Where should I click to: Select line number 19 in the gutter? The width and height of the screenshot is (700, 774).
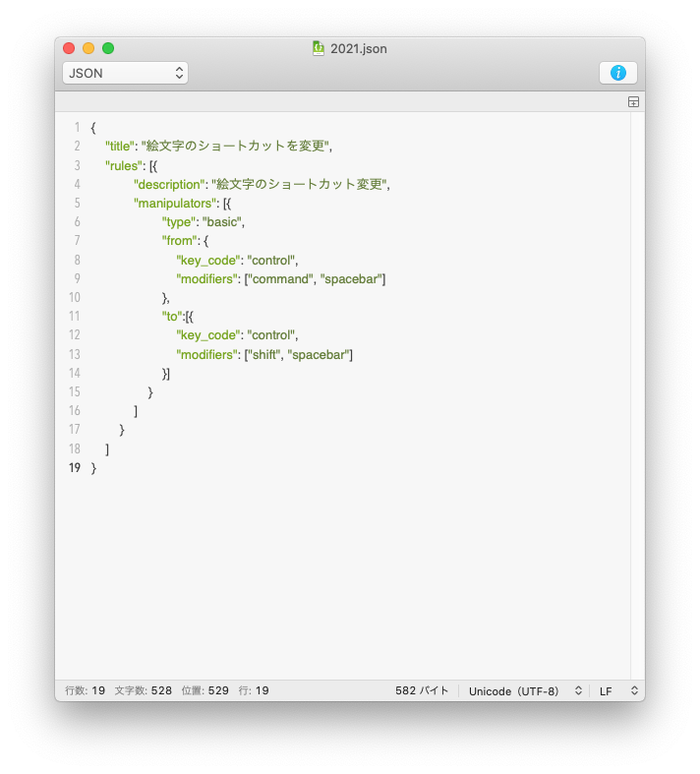click(x=75, y=468)
